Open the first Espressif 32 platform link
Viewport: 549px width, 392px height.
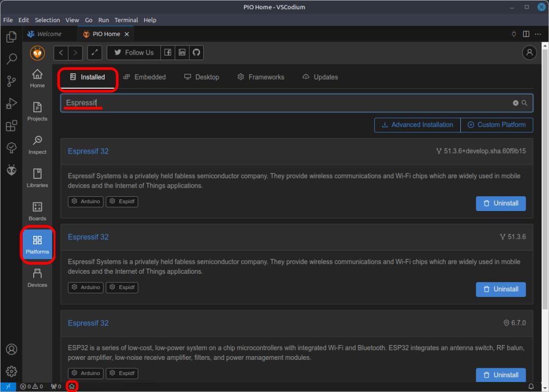[88, 151]
